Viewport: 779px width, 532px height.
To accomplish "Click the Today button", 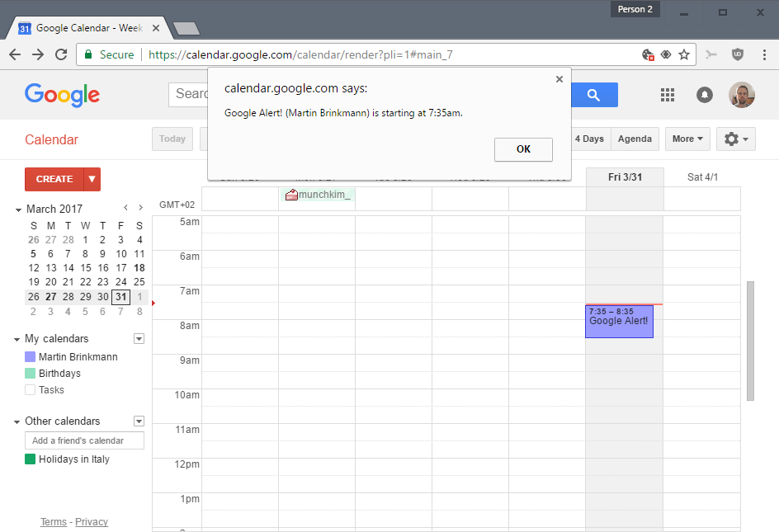I will (172, 139).
